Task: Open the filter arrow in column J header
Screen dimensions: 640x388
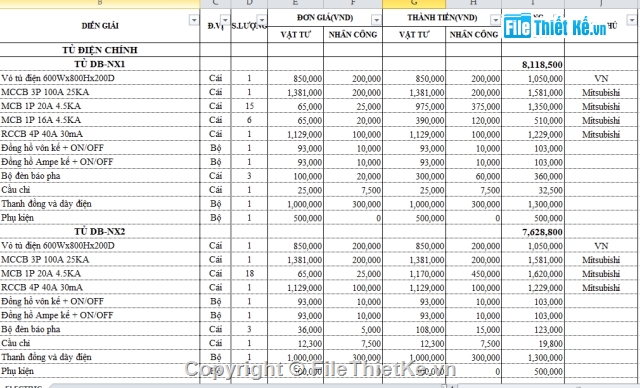Action: [632, 20]
